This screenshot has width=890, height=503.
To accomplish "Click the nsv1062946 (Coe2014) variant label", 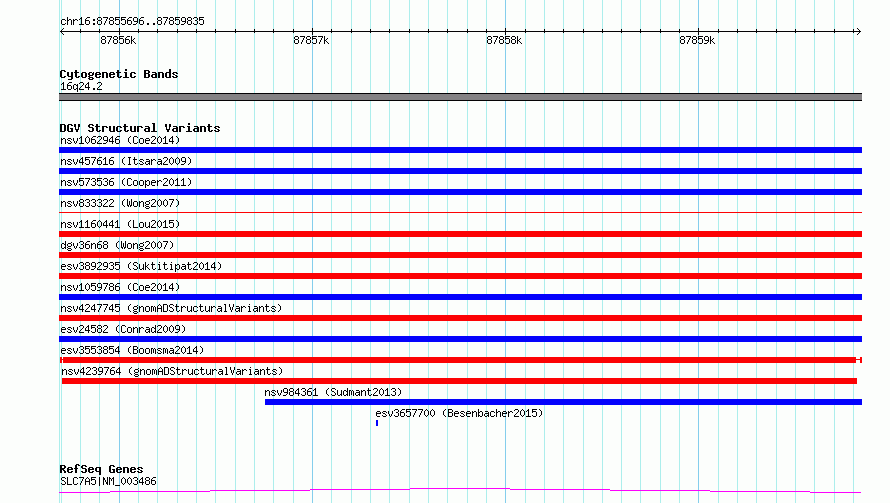I will (x=120, y=140).
